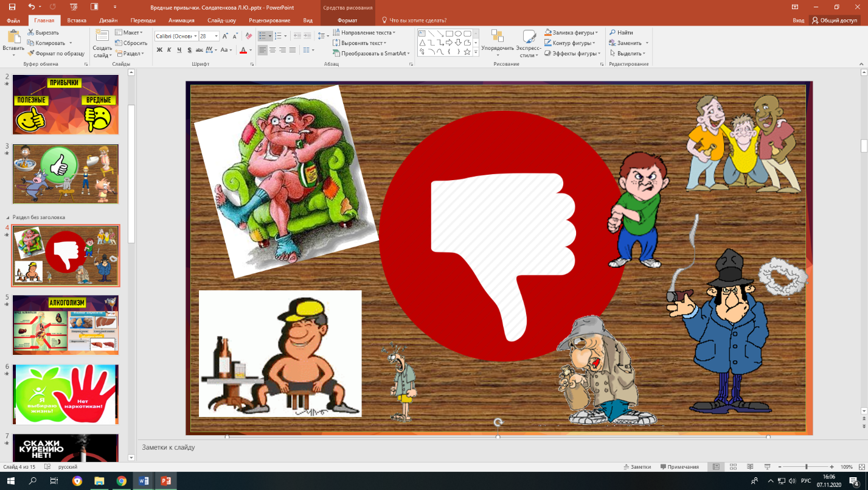
Task: Open the bullets list dropdown arrow
Action: tap(270, 37)
